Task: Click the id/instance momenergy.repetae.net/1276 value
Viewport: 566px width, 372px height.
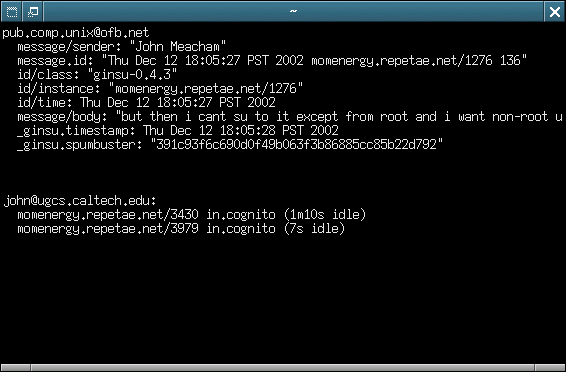Action: 206,89
